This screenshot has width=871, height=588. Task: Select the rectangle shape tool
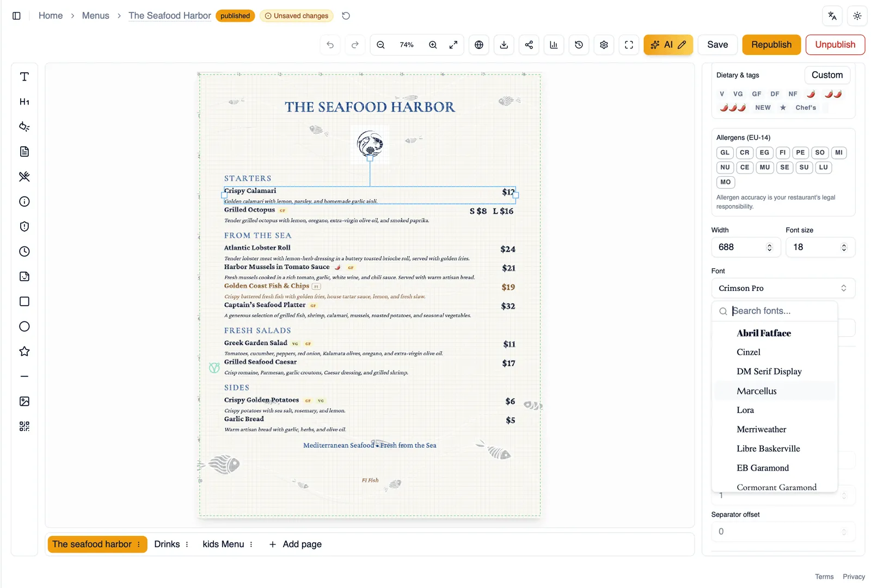(x=24, y=301)
